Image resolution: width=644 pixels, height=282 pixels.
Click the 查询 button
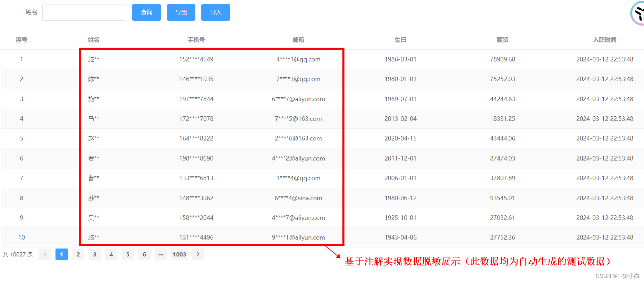(146, 12)
